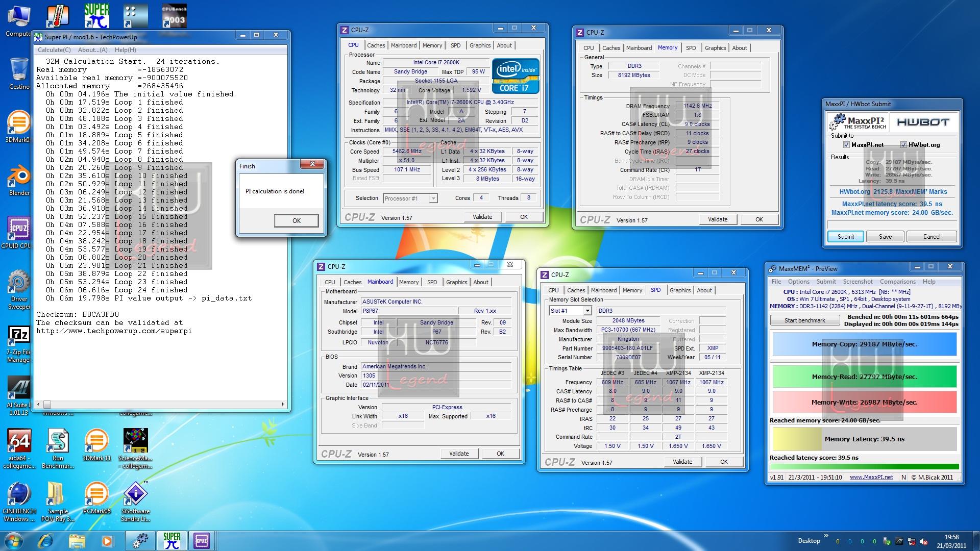Click the Windows Start orb
Viewport: 980px width, 551px height.
pyautogui.click(x=14, y=540)
